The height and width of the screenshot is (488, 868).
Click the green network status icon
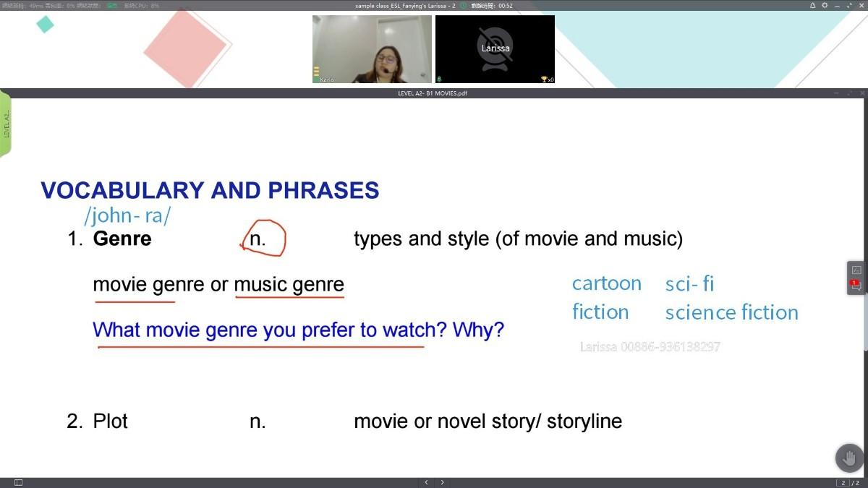112,5
